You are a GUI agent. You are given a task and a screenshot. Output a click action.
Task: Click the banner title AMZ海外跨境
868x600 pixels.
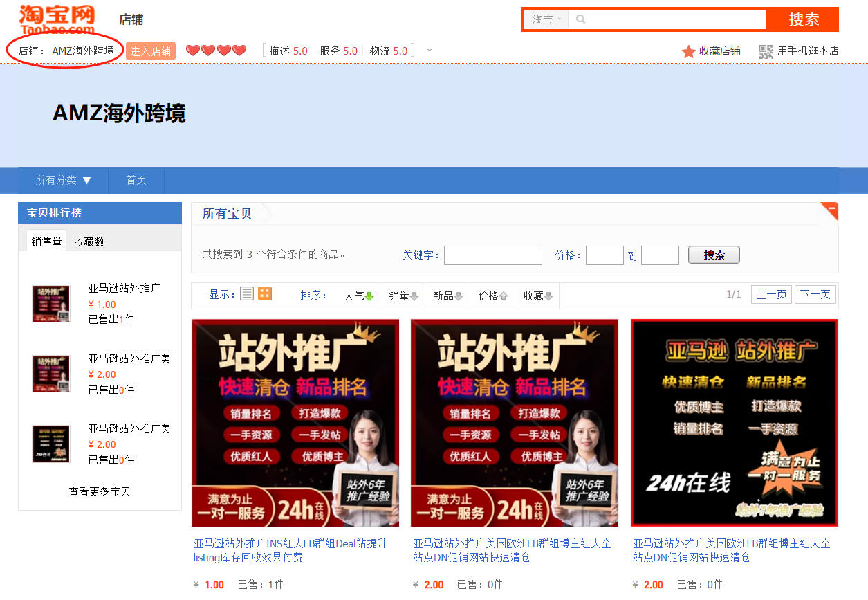(x=119, y=113)
